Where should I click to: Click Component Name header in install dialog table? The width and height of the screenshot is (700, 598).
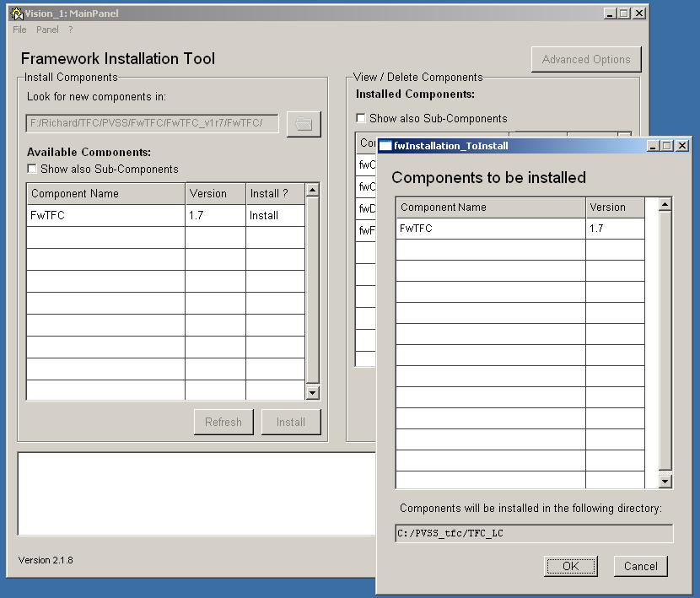(491, 207)
